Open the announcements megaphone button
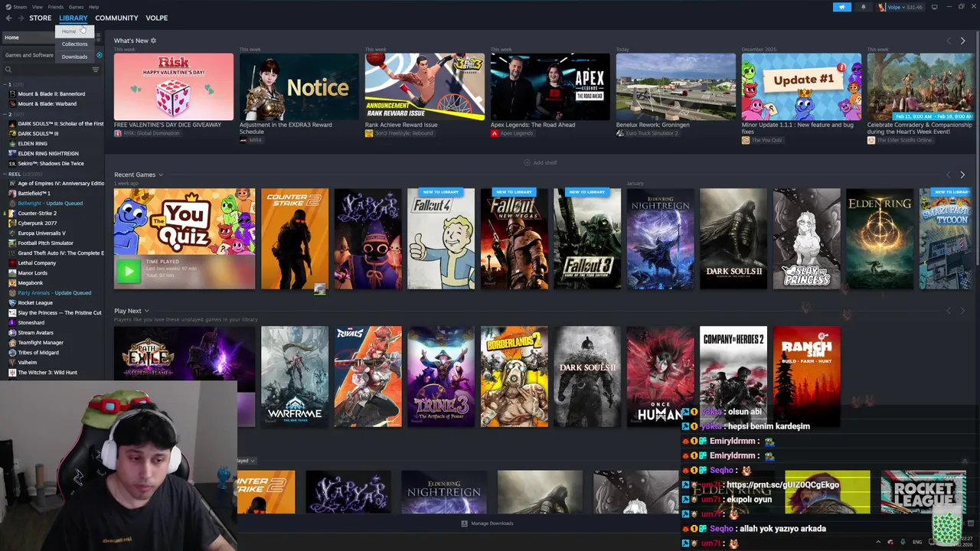The height and width of the screenshot is (551, 980). coord(841,7)
